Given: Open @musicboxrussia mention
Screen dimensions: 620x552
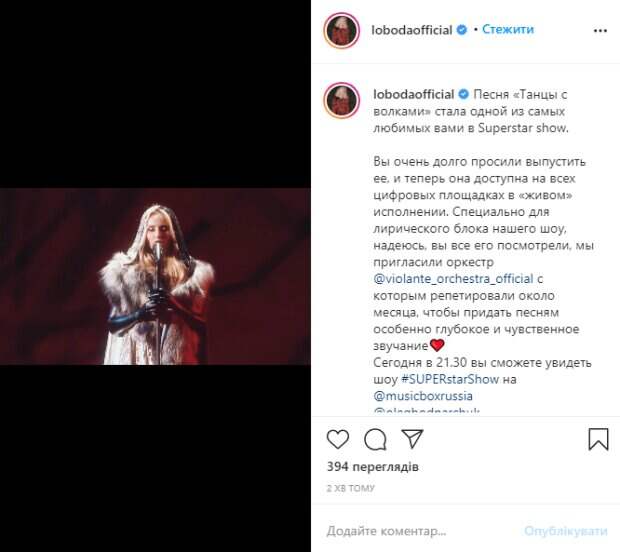Looking at the screenshot, I should (x=423, y=396).
